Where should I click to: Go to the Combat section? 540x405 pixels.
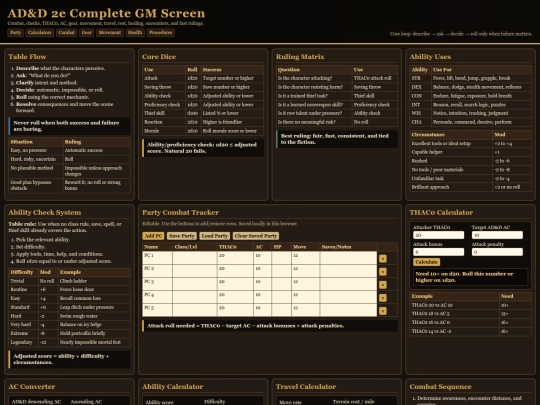pos(66,33)
